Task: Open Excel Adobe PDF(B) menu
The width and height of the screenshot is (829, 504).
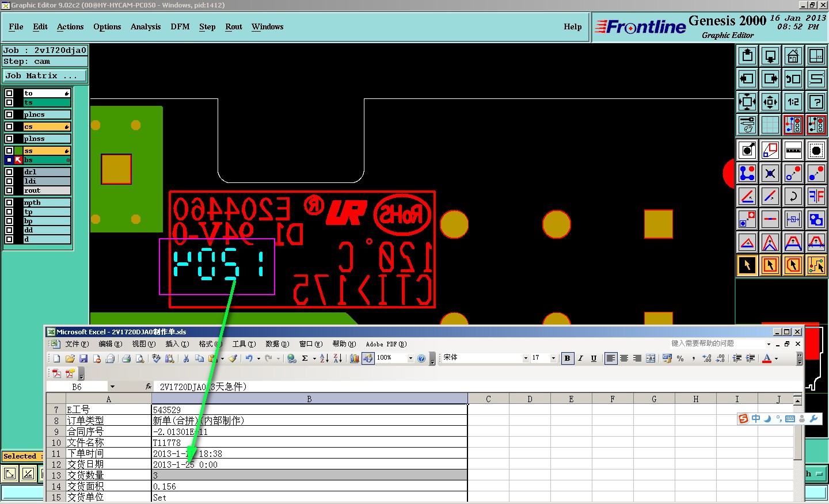Action: 386,344
